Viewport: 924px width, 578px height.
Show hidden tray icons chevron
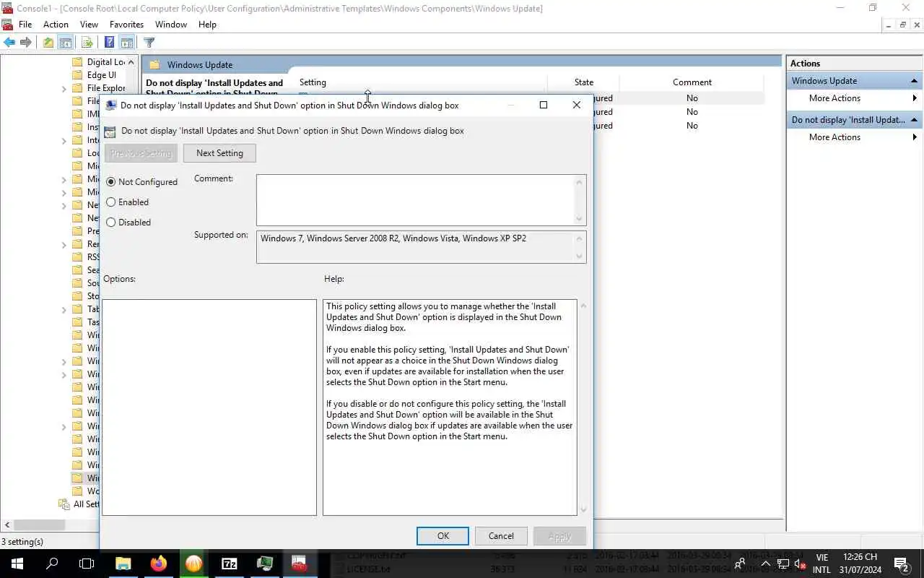coord(766,564)
